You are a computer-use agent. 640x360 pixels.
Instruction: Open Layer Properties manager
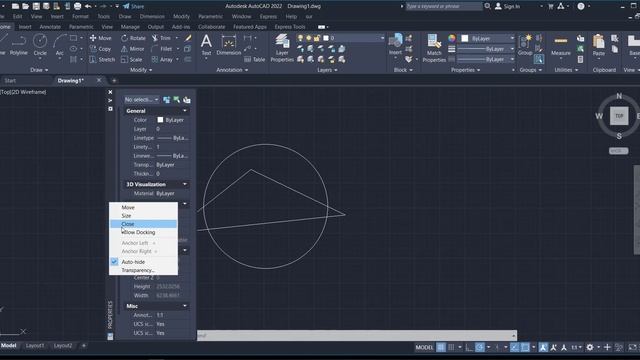click(282, 48)
